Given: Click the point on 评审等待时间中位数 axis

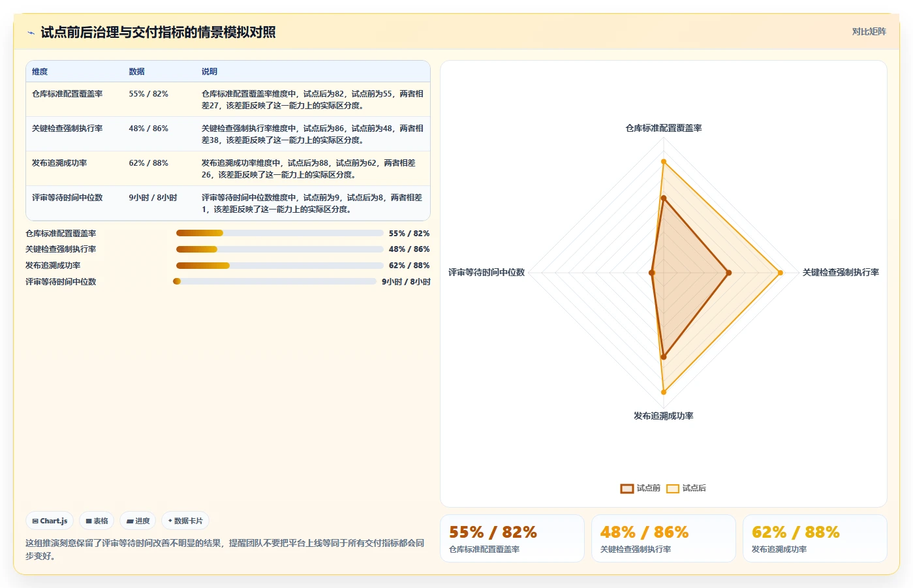Looking at the screenshot, I should 652,273.
